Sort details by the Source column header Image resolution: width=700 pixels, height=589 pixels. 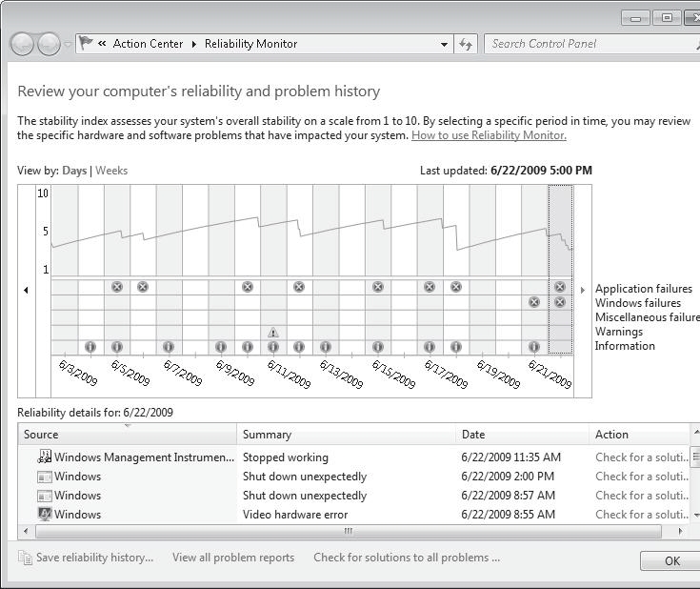pos(128,435)
